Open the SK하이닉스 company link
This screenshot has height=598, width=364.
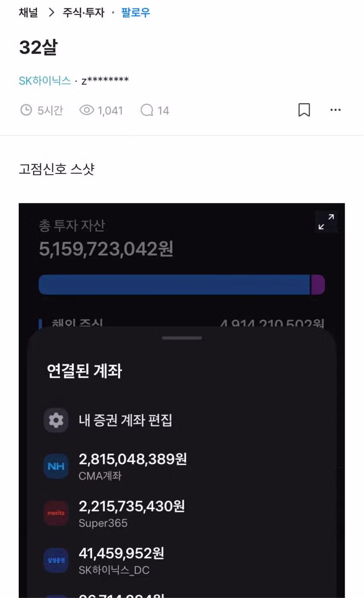[x=45, y=80]
